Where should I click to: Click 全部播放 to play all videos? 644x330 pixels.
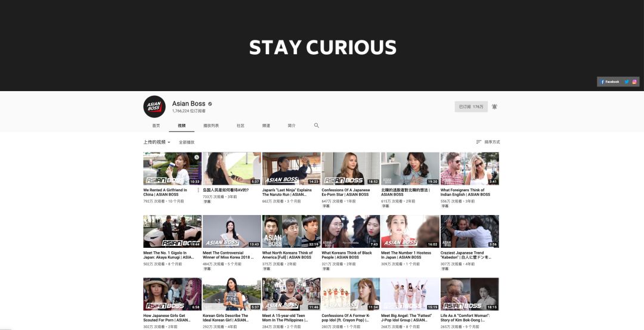click(x=187, y=142)
